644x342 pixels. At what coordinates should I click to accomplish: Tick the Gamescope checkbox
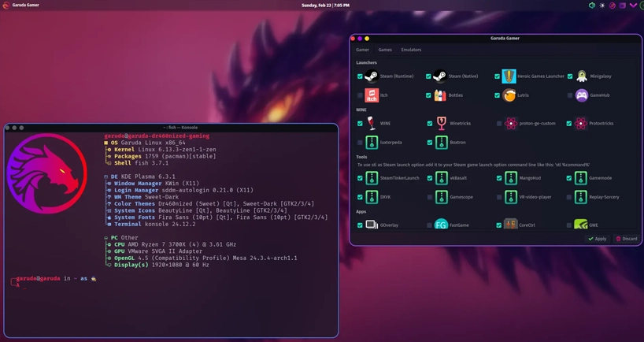430,197
